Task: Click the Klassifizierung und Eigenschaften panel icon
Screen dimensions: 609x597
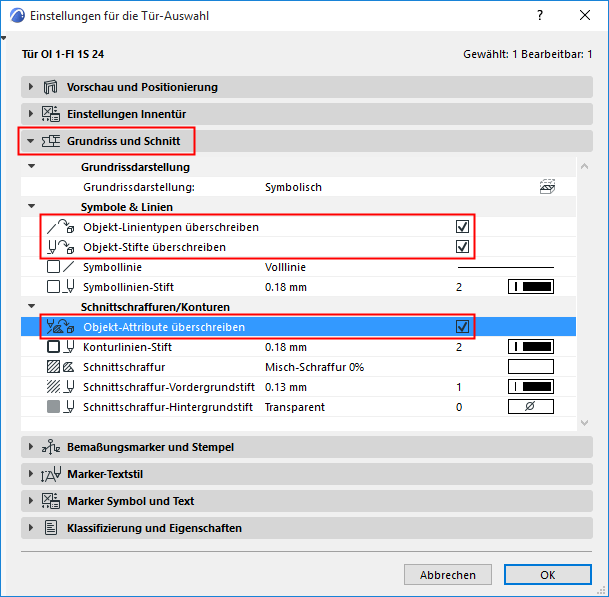Action: coord(52,528)
